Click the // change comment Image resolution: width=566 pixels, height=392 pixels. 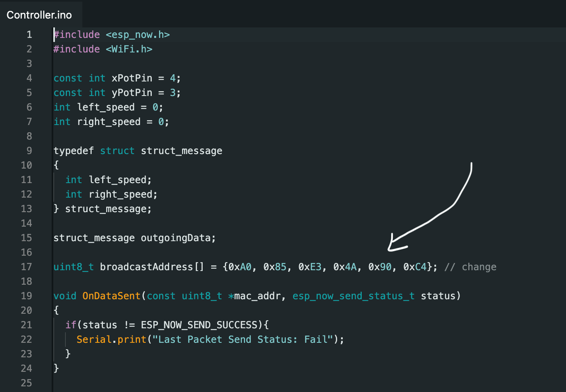click(x=470, y=267)
